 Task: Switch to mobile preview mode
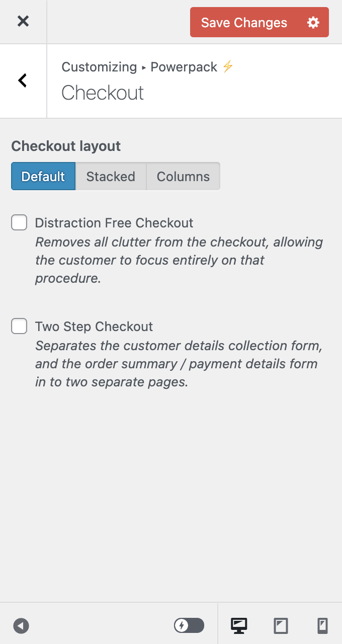click(x=322, y=625)
